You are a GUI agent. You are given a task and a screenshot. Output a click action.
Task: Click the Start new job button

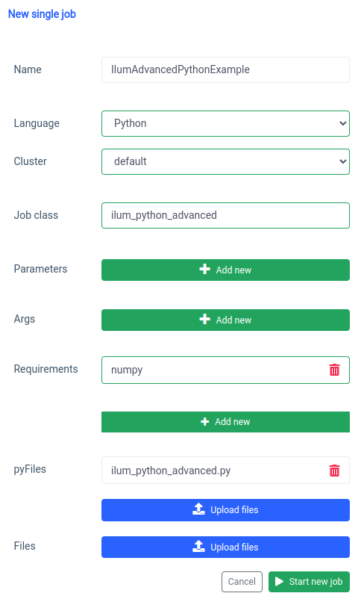309,582
